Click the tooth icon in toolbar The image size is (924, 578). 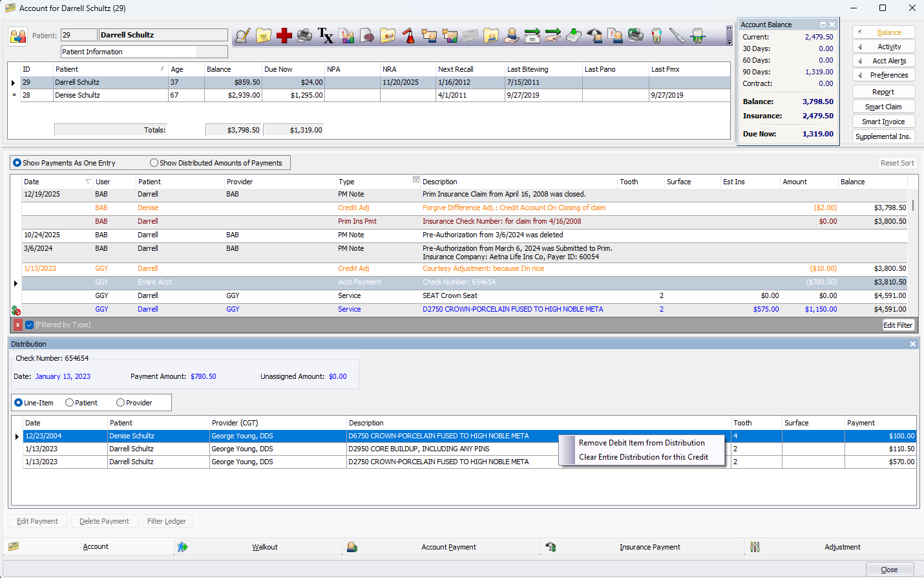click(656, 36)
